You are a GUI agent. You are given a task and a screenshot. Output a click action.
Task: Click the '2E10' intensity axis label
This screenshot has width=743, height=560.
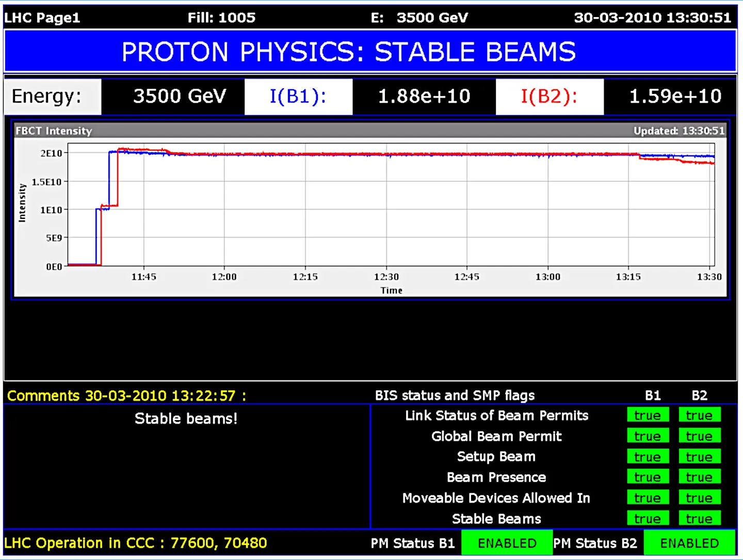(51, 153)
